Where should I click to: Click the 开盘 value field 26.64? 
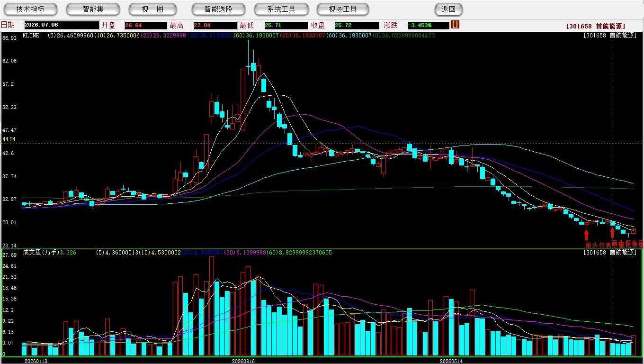tap(146, 25)
